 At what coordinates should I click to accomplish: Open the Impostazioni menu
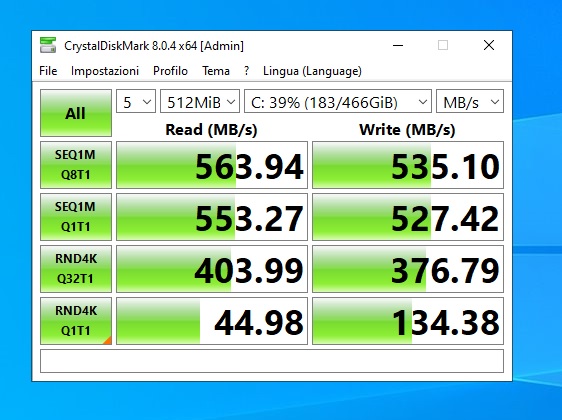pyautogui.click(x=105, y=71)
